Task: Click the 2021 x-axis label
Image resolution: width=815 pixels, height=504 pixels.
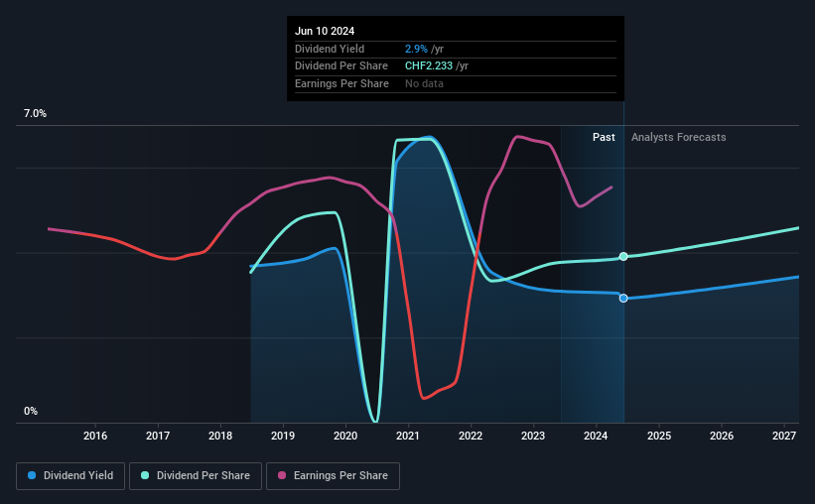Action: pos(407,436)
